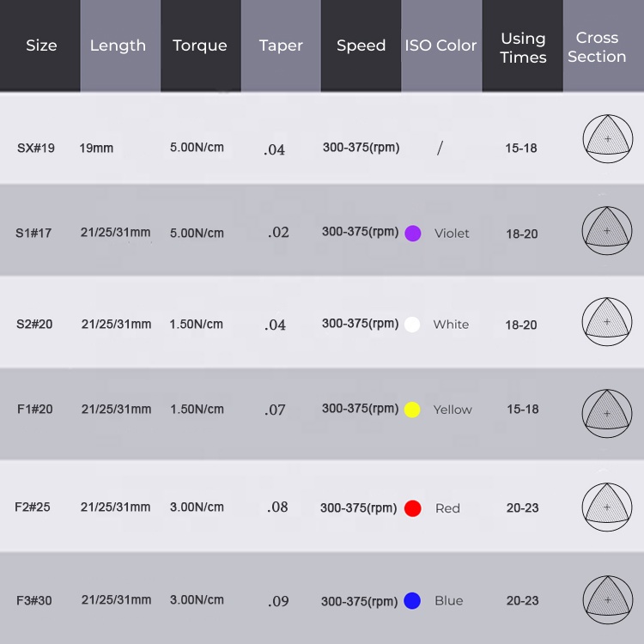This screenshot has height=644, width=644.
Task: Click the Torque column header
Action: point(200,46)
